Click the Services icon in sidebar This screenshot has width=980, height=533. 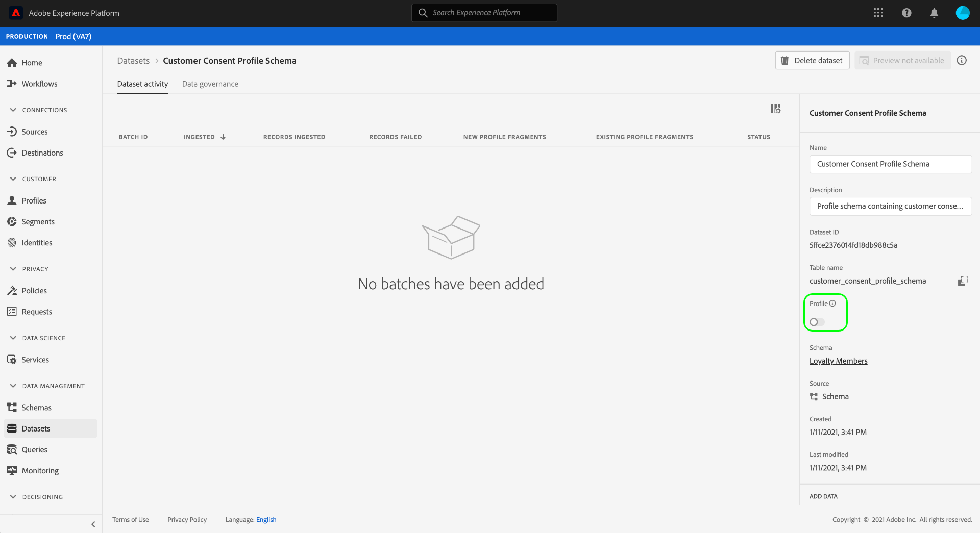[12, 360]
